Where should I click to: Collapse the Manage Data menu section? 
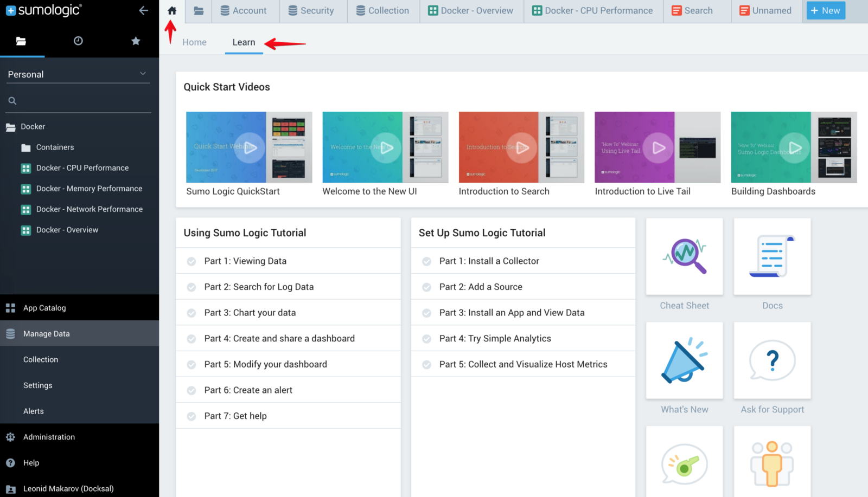tap(46, 334)
